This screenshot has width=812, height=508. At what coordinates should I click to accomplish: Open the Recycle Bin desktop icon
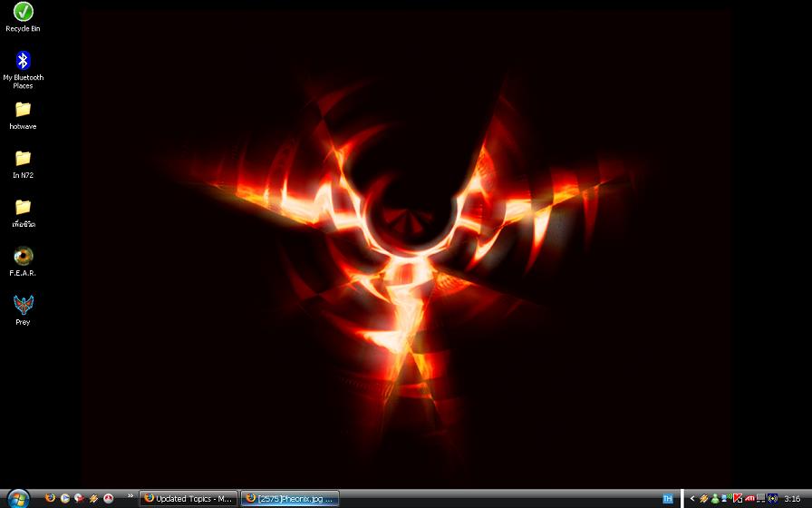(x=23, y=17)
